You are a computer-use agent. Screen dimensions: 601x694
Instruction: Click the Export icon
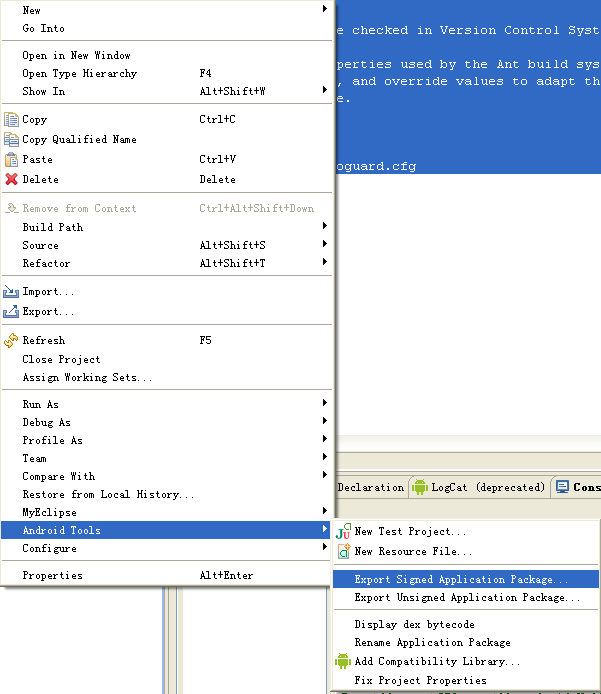[x=11, y=312]
